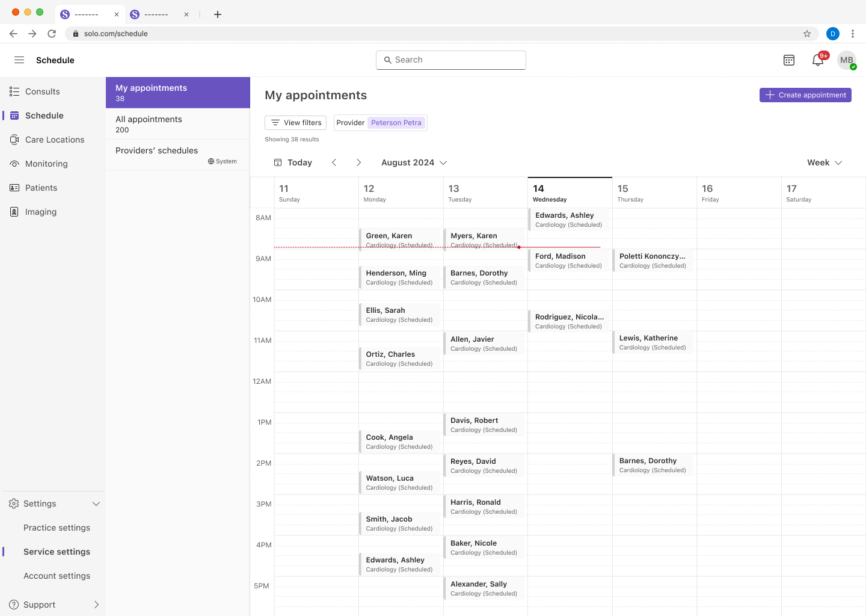Viewport: 866px width, 616px height.
Task: Click the Consults sidebar icon
Action: pos(14,91)
